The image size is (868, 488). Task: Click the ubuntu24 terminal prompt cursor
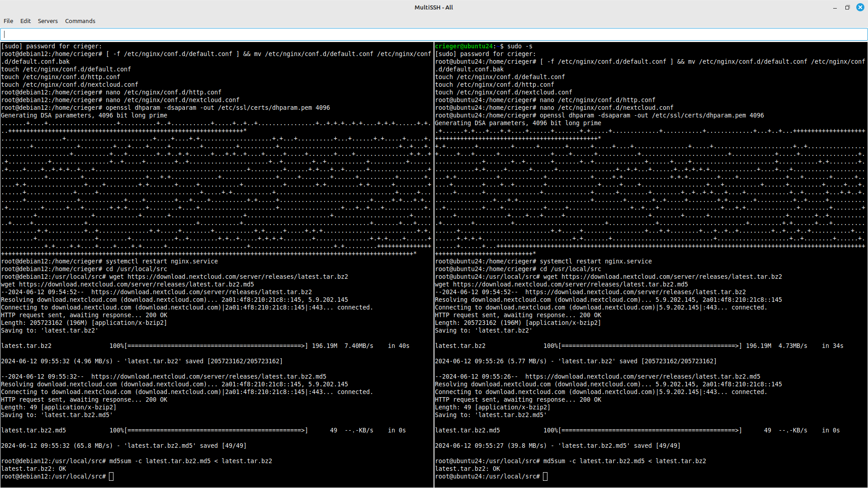pos(545,477)
